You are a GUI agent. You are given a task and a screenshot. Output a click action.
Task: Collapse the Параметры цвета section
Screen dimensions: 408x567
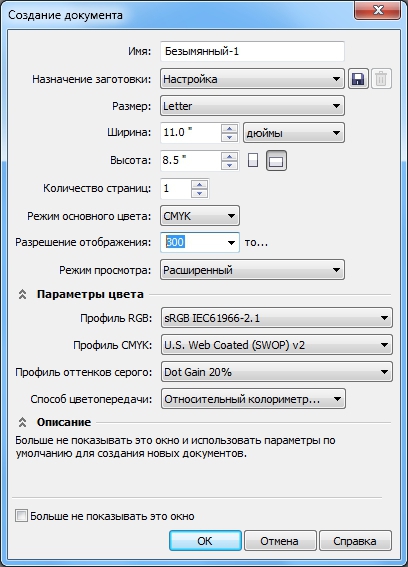coord(22,294)
